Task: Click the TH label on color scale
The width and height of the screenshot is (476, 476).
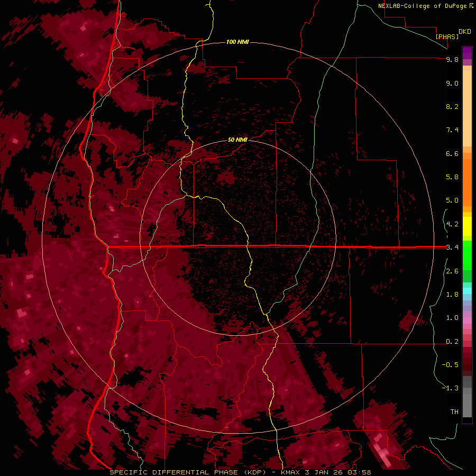Action: [x=454, y=412]
